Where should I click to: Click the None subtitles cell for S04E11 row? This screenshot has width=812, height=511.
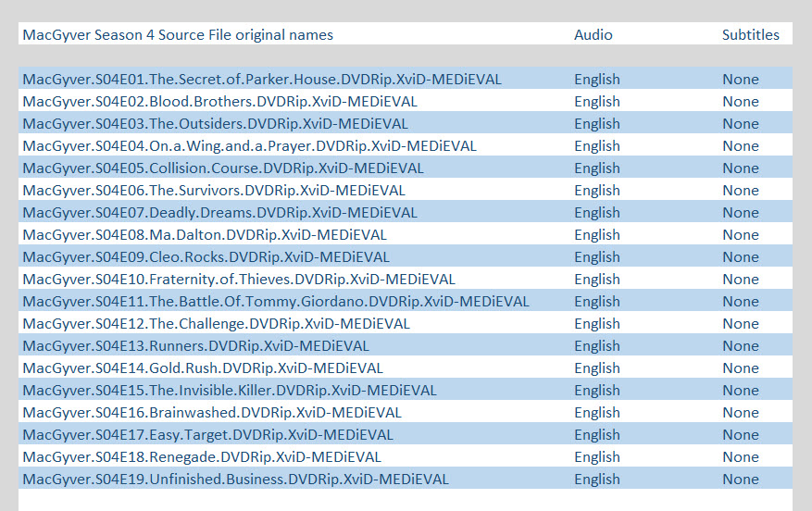point(741,302)
